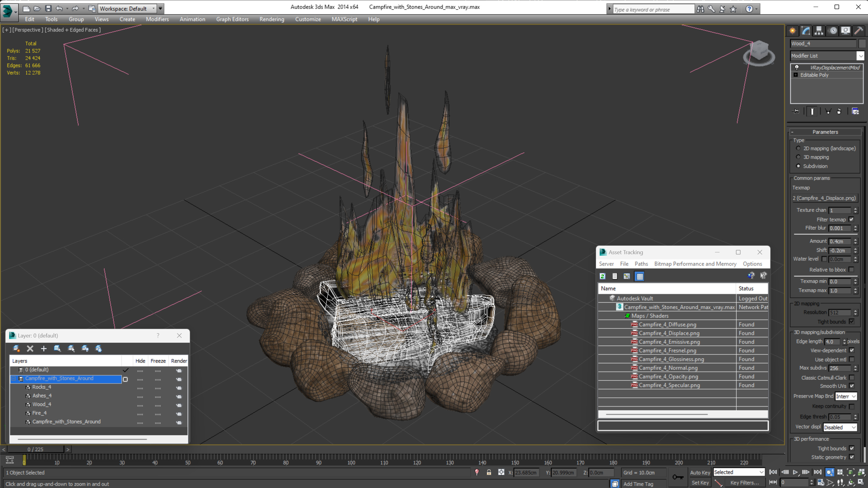Viewport: 868px width, 488px height.
Task: Click the Undo arrow icon
Action: tap(59, 9)
